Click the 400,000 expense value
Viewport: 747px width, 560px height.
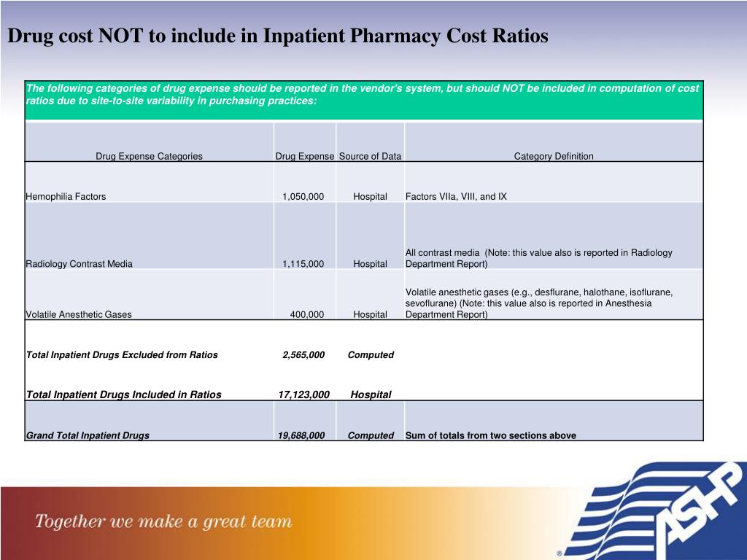point(307,314)
